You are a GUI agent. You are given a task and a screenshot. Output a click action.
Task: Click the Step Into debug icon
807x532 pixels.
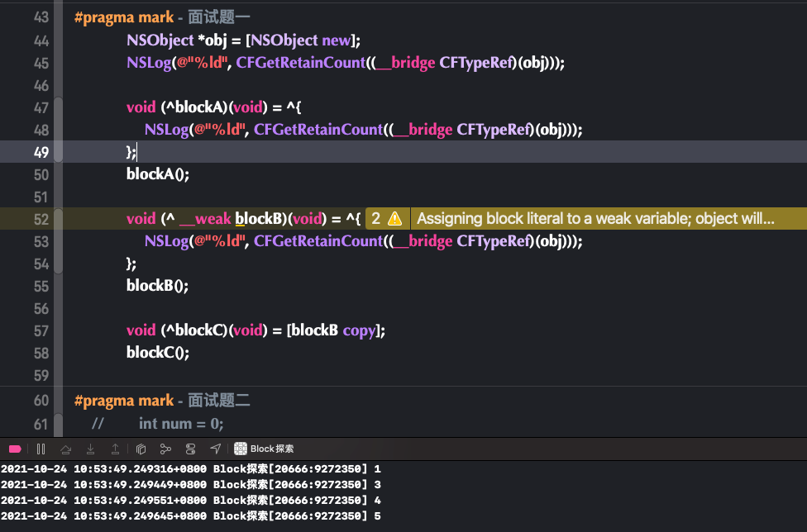click(x=90, y=449)
